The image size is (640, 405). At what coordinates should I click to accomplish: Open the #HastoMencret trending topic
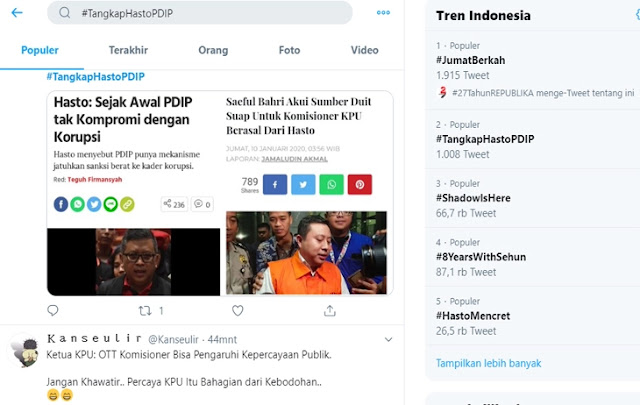473,316
